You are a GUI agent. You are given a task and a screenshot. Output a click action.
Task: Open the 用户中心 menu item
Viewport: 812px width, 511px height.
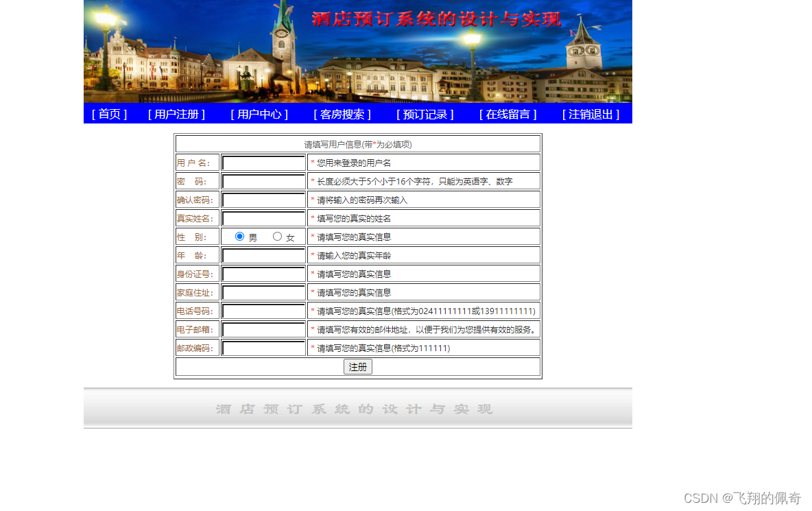coord(259,114)
